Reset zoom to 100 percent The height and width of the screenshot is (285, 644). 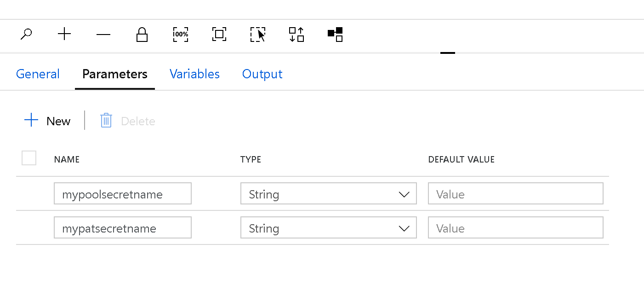[x=180, y=34]
